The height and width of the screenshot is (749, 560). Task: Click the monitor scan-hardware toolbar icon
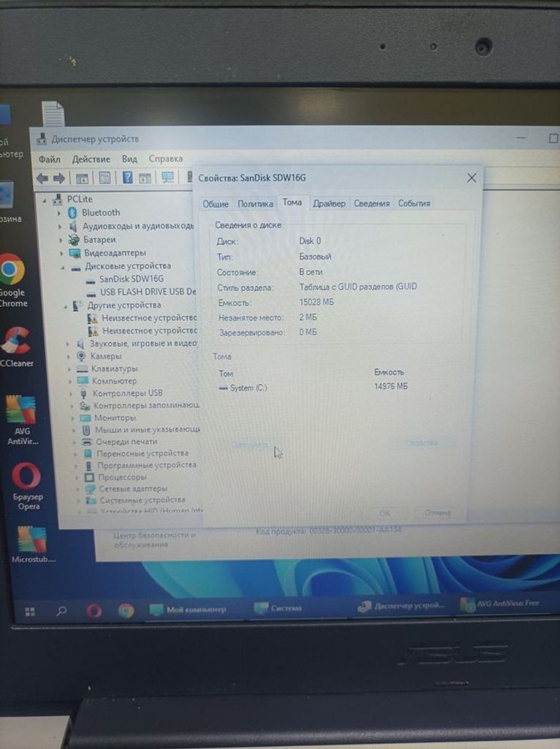point(167,178)
